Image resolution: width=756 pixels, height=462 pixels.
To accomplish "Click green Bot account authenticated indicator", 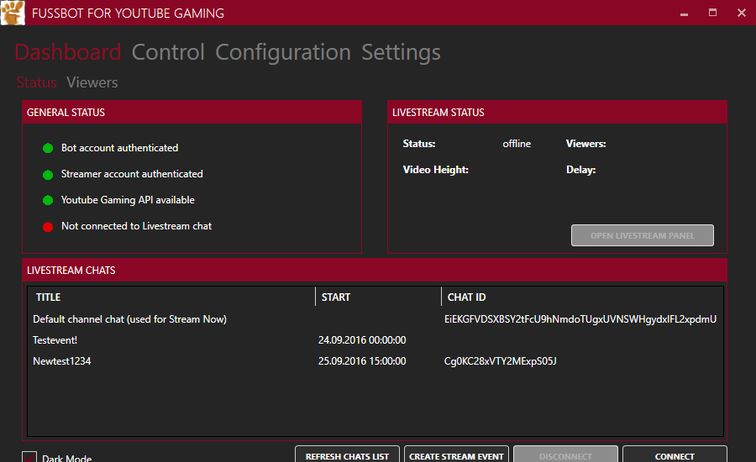I will pos(47,148).
